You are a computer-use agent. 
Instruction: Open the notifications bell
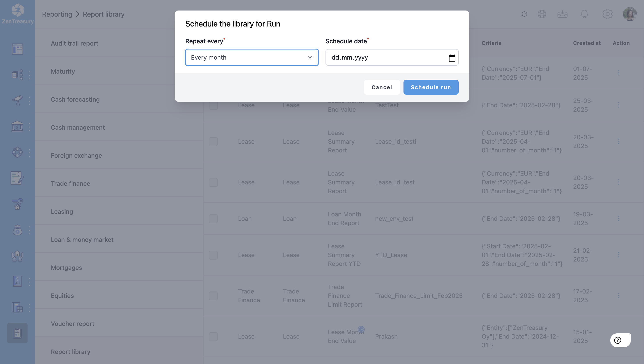(x=584, y=14)
